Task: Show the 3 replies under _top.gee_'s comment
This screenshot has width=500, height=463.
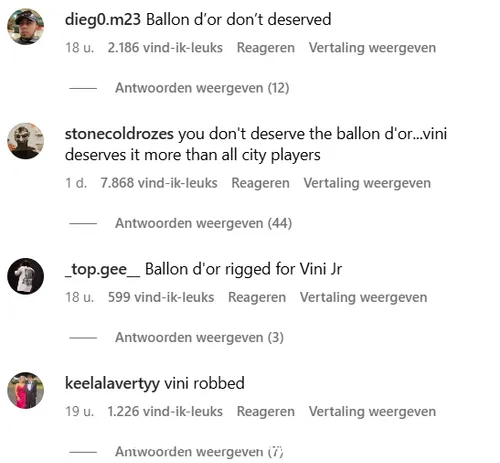Action: click(199, 337)
